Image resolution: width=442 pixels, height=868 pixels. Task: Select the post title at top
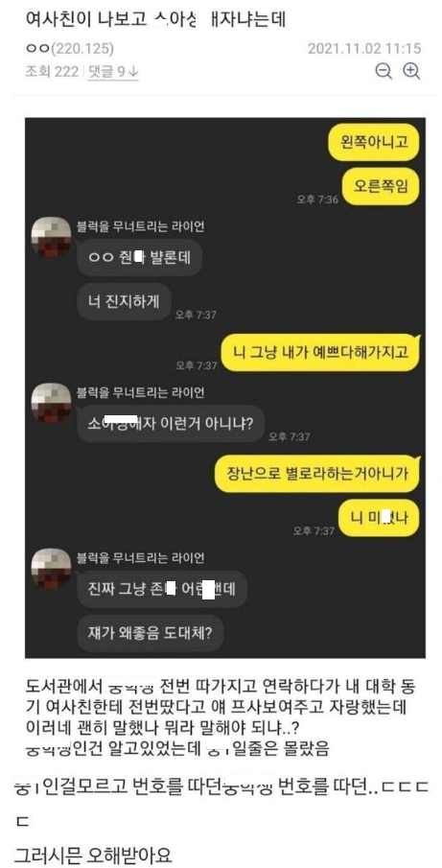156,20
